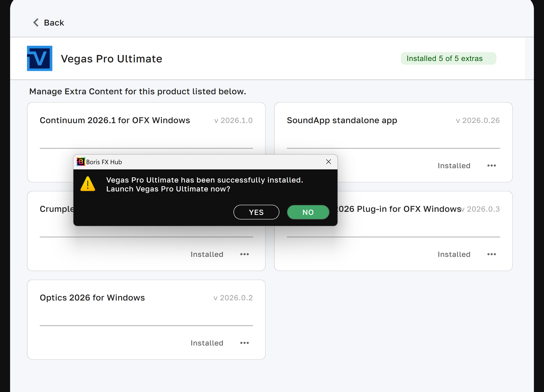Open the more options on the Crumple card

click(244, 254)
